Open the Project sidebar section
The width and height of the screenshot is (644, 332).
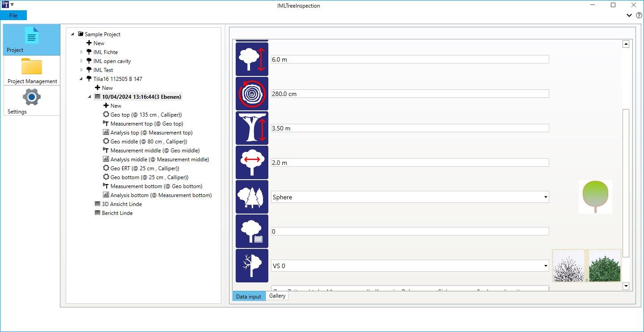click(32, 40)
